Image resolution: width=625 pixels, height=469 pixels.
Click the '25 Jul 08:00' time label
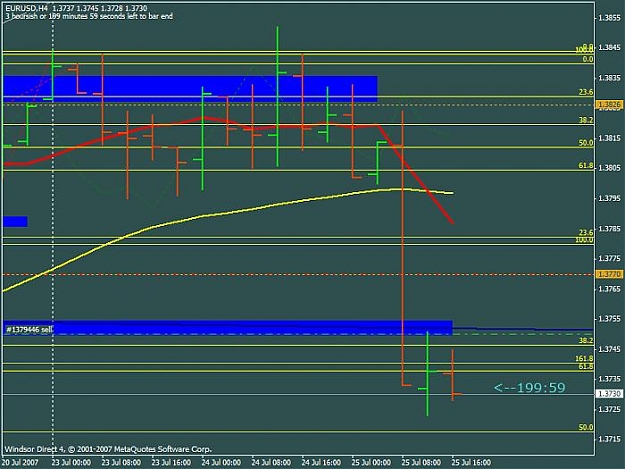(421, 462)
